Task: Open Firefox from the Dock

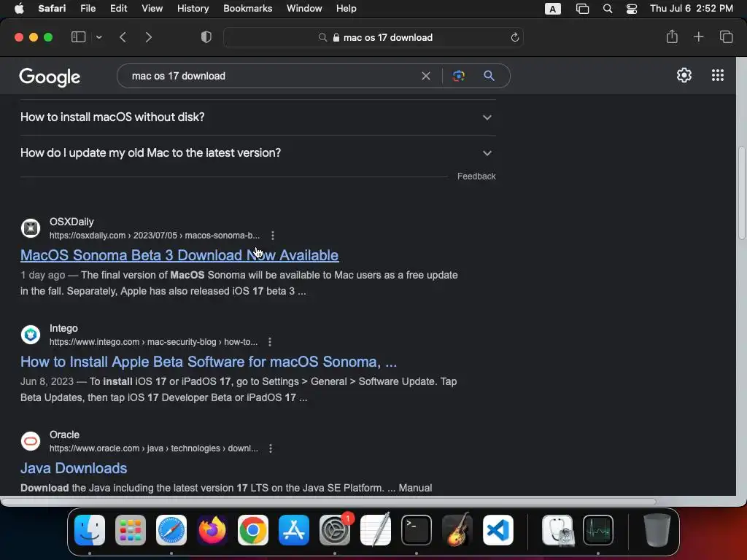Action: 212,530
